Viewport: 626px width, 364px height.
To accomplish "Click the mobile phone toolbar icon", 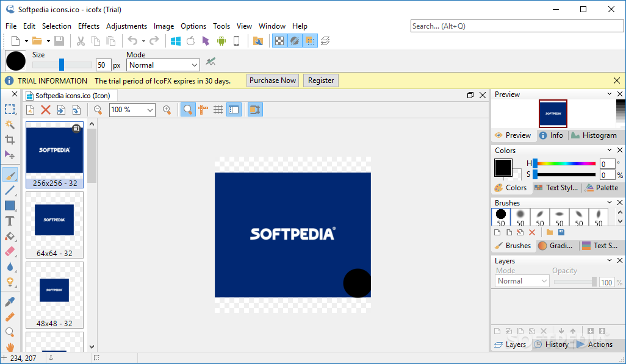I will pyautogui.click(x=236, y=41).
